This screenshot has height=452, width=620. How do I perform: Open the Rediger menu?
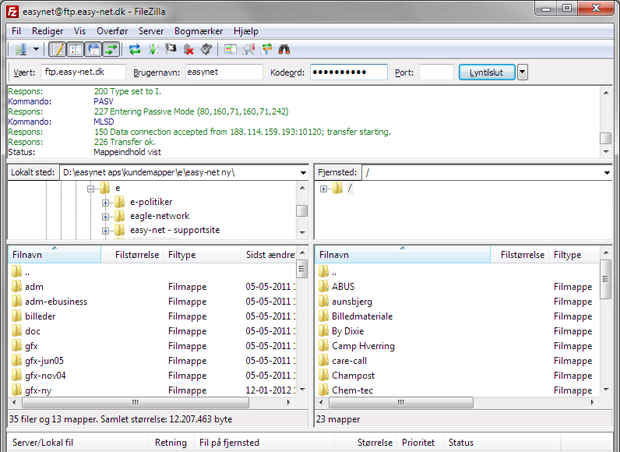click(47, 31)
